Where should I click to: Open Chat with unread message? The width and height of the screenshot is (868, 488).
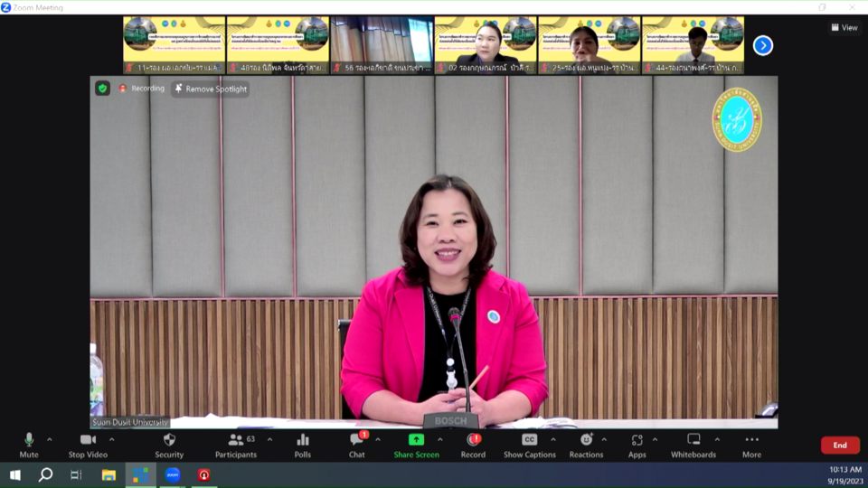pos(357,445)
